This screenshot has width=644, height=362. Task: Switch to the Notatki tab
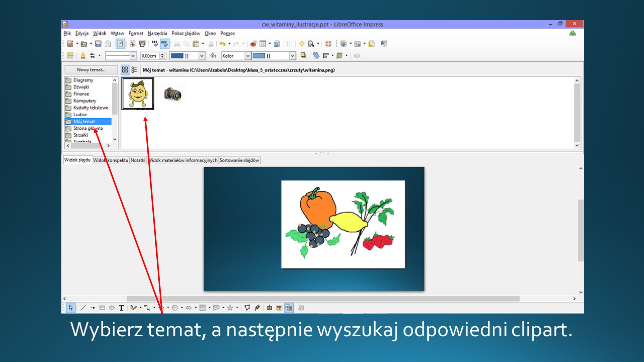138,160
